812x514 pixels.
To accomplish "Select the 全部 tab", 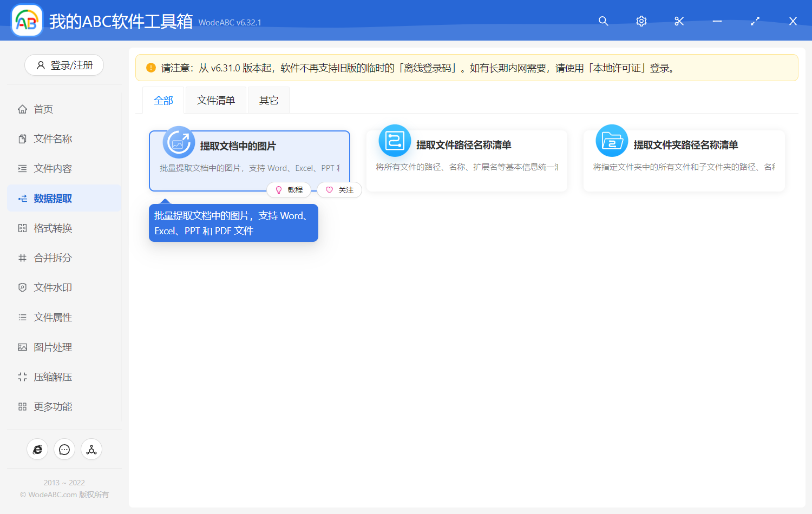I will (x=163, y=100).
